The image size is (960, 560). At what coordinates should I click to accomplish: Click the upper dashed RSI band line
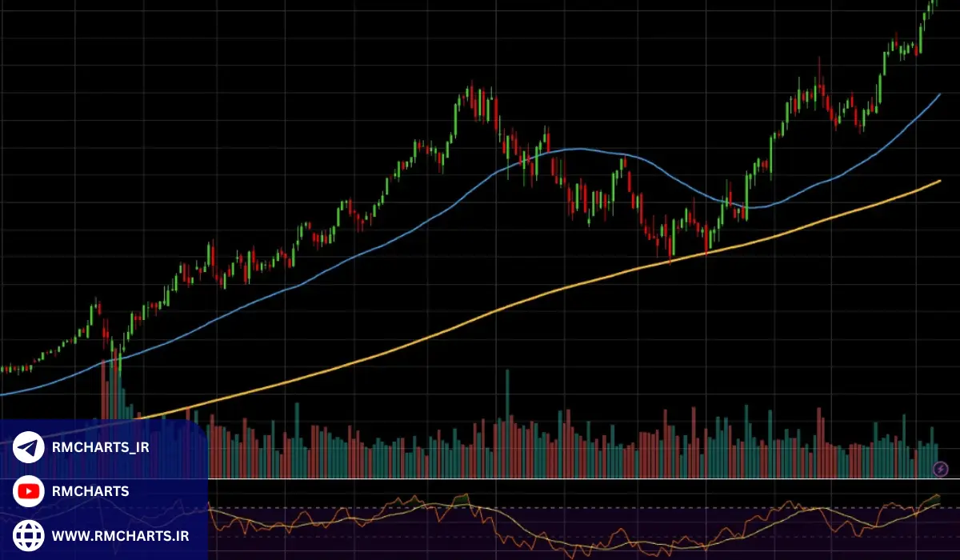pyautogui.click(x=560, y=507)
